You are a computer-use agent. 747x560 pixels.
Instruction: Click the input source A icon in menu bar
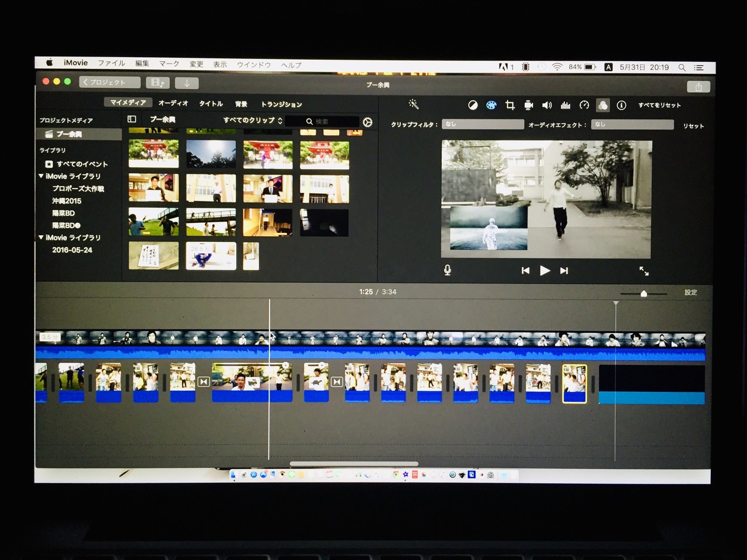[608, 67]
